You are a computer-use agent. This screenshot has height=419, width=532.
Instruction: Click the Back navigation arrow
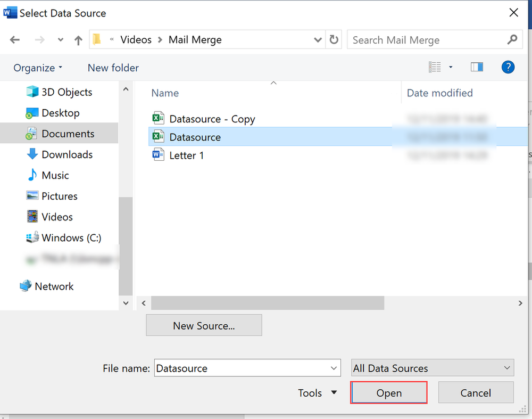(x=15, y=40)
